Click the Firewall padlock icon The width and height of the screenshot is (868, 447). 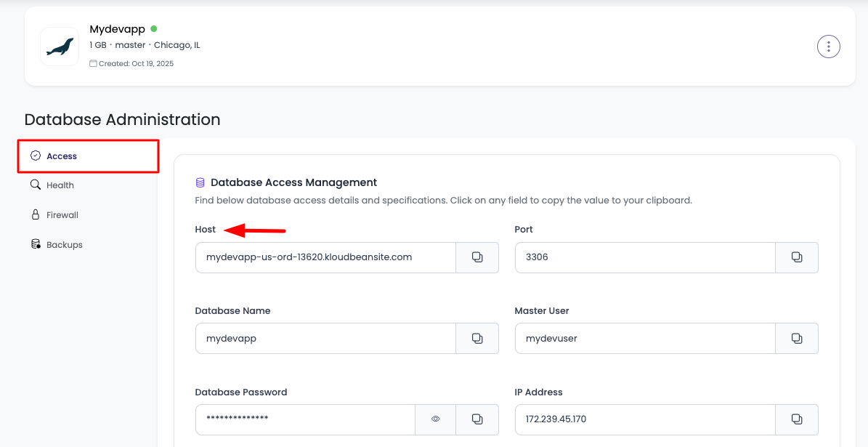(x=35, y=214)
